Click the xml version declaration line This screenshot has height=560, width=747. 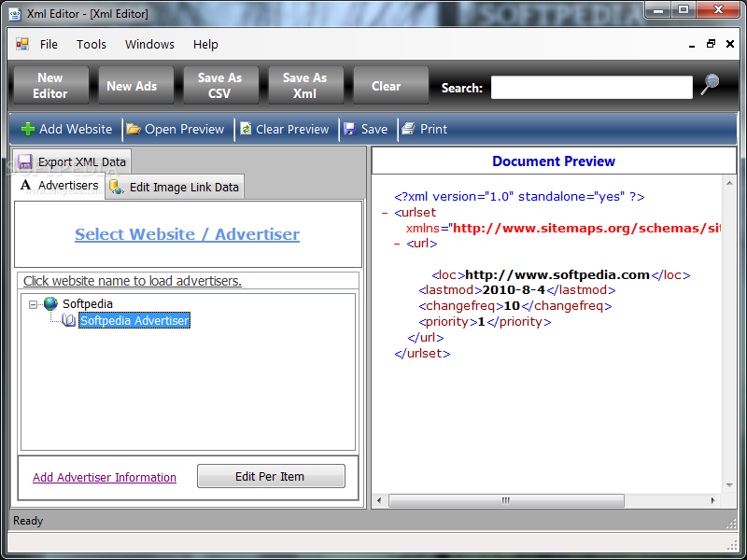point(519,197)
